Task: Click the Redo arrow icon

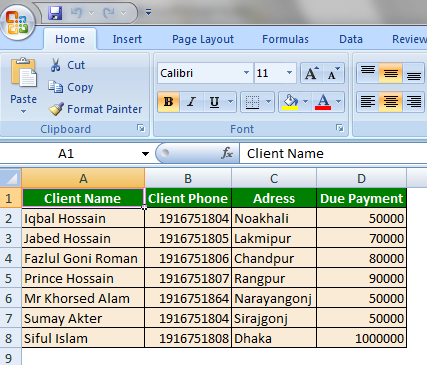Action: [109, 13]
